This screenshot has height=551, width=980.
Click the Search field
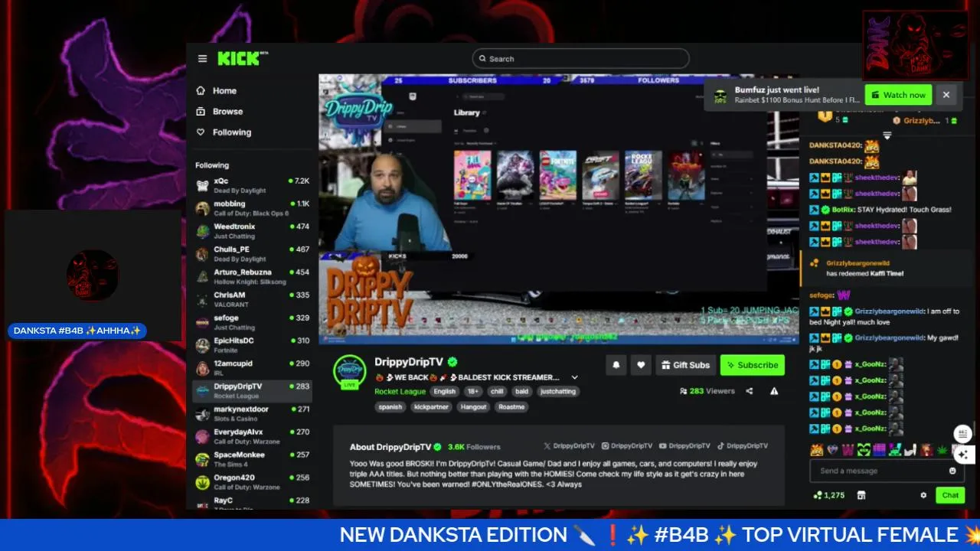580,59
